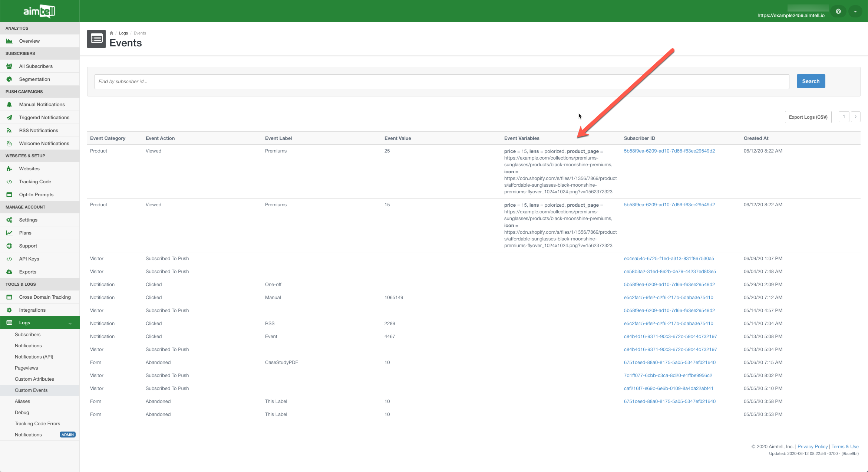Collapse the Logs sidebar menu chevron
868x472 pixels.
click(x=70, y=323)
